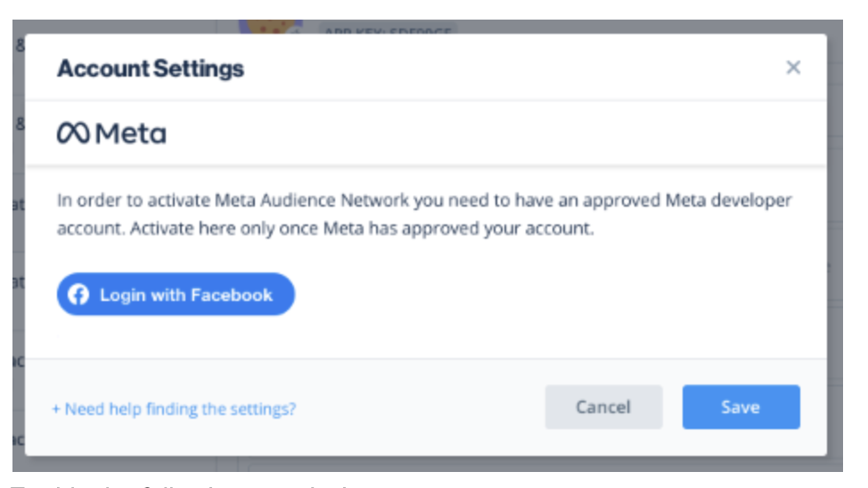The image size is (868, 488).
Task: Click the Facebook 'f' icon in the login button
Action: [78, 295]
